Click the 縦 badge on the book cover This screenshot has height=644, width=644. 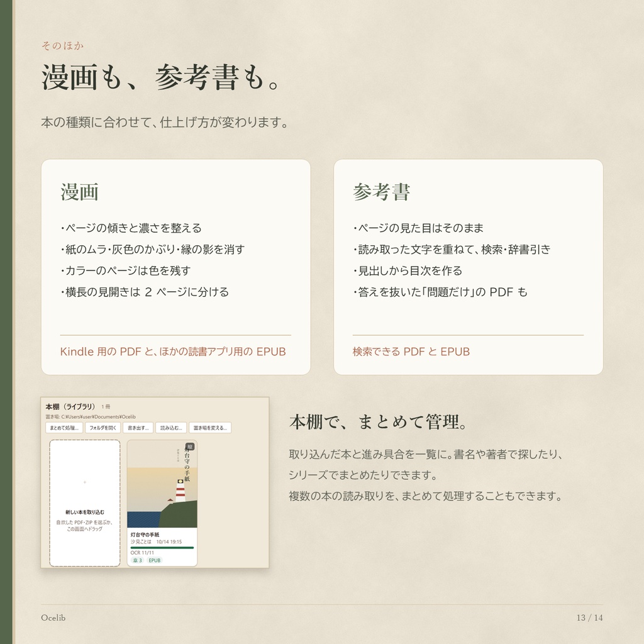point(190,447)
